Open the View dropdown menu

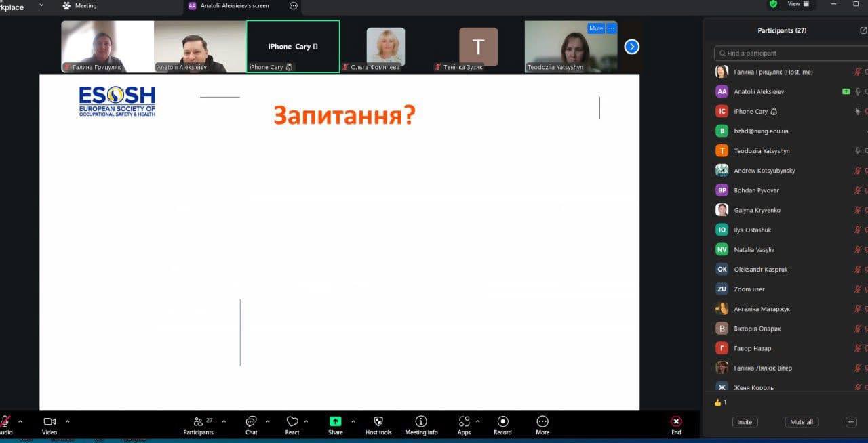pos(797,4)
